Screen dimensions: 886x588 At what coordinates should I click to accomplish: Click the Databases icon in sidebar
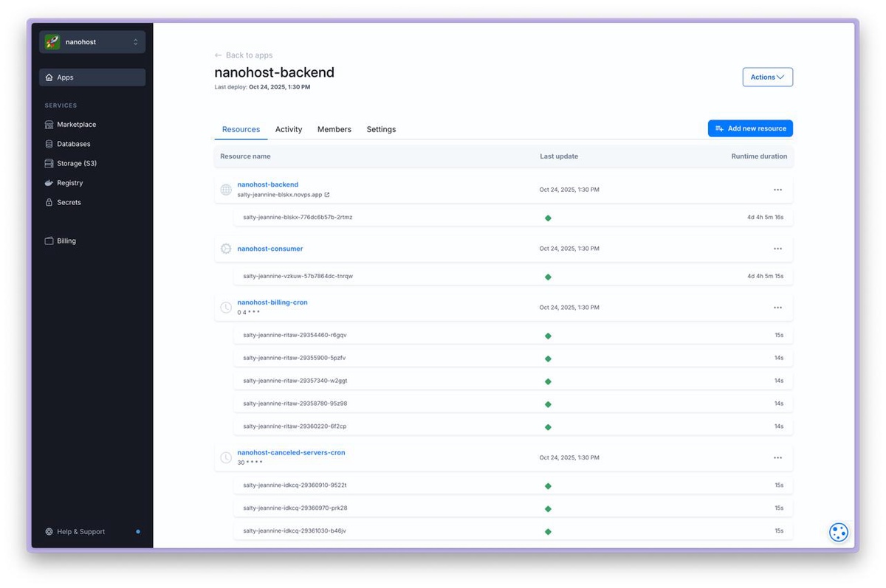49,144
